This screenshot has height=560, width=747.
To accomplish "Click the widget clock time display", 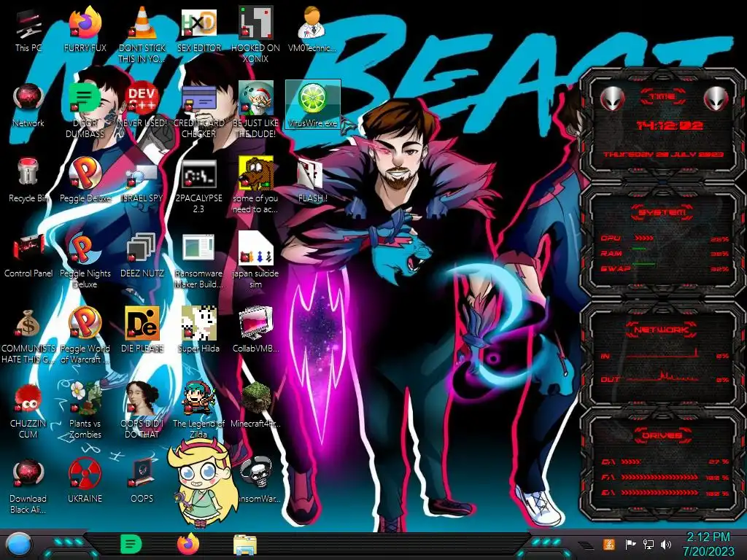I will [x=670, y=125].
